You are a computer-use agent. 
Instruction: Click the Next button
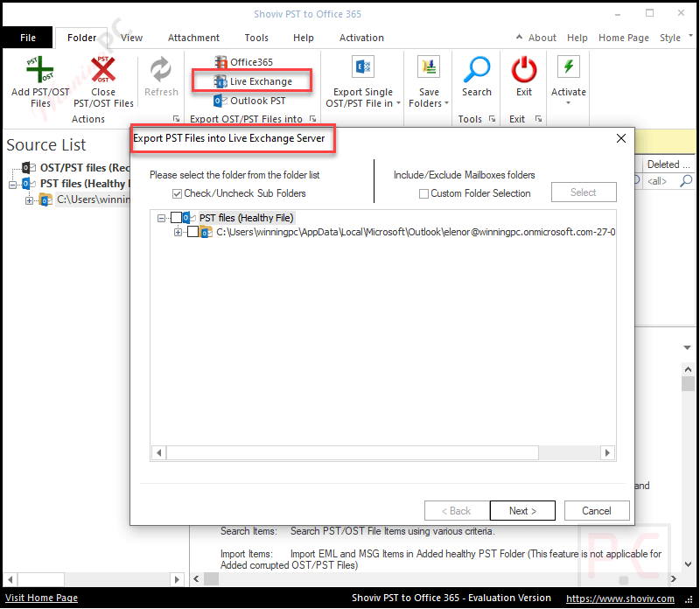coord(522,511)
